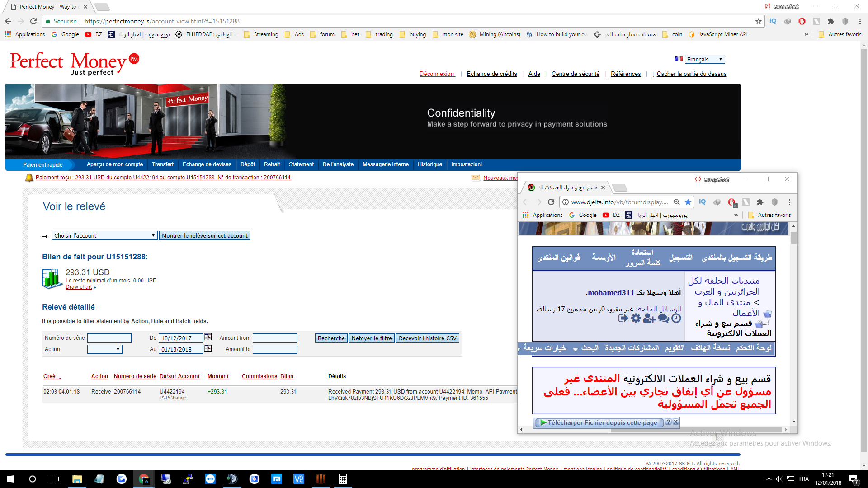Bookmark the Perfect Money page with star
This screenshot has width=868, height=488.
click(759, 21)
